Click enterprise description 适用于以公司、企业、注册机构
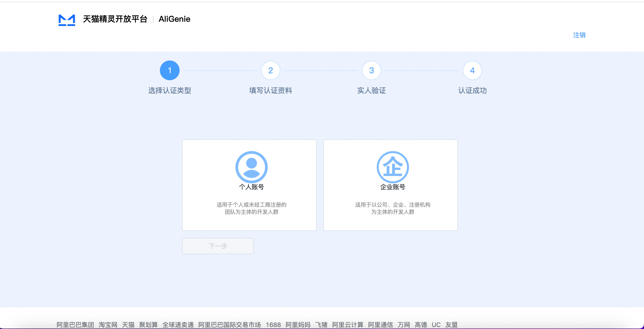The image size is (644, 329). pos(393,205)
